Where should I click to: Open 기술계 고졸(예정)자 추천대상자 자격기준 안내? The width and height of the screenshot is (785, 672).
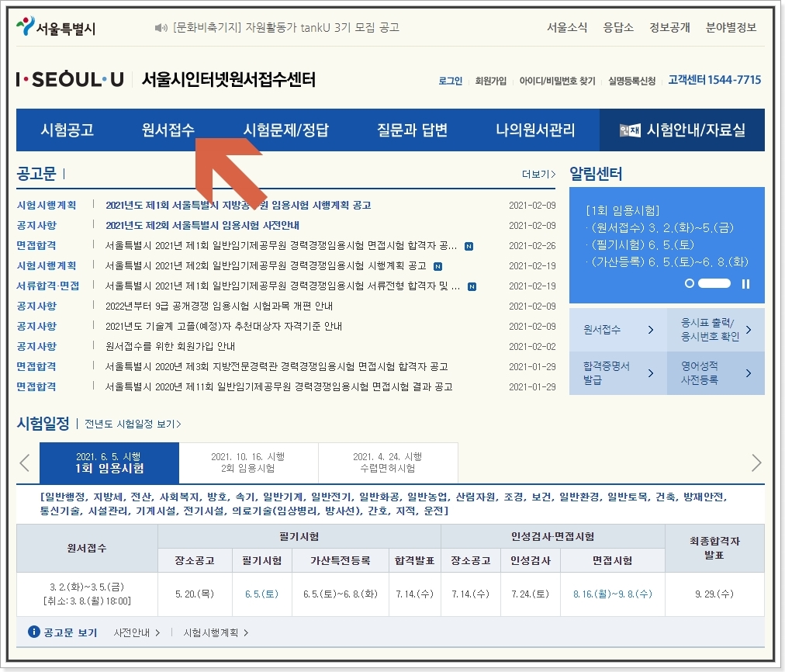click(x=223, y=326)
